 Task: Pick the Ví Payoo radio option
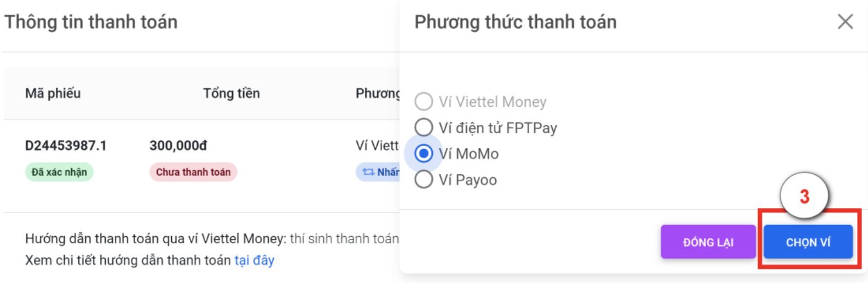(424, 180)
